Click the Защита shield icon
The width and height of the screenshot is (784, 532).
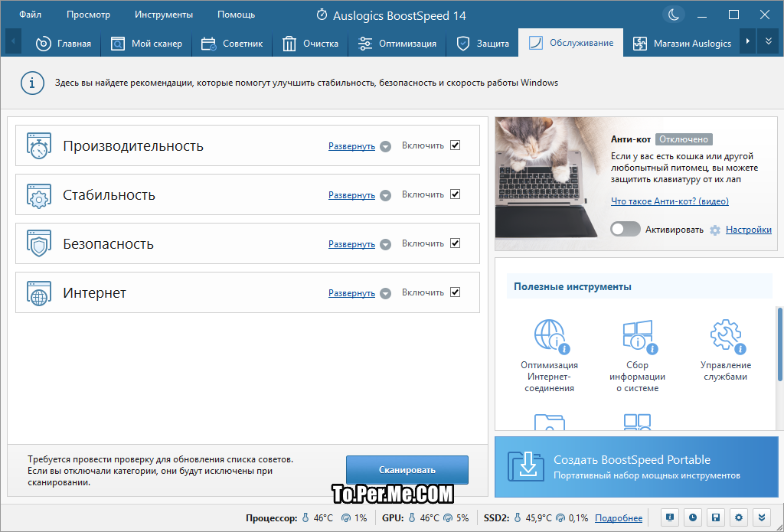pyautogui.click(x=463, y=44)
